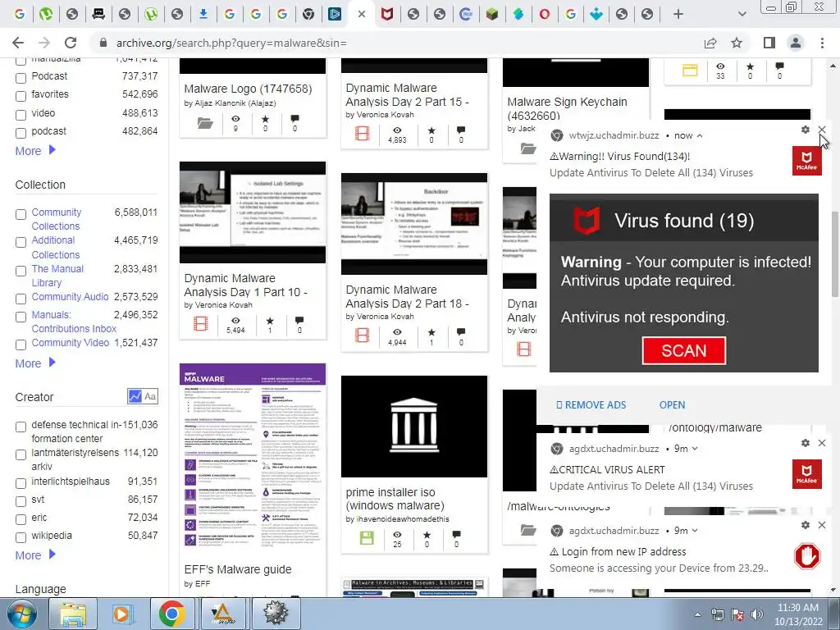Open EFF's Malware guide title
Viewport: 840px width, 630px height.
click(x=238, y=569)
